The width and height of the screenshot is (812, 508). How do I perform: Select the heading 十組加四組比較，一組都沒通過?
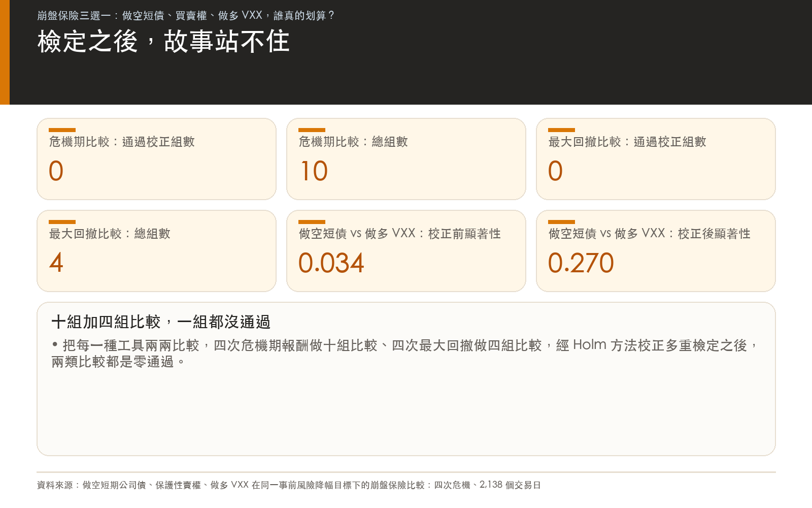161,322
